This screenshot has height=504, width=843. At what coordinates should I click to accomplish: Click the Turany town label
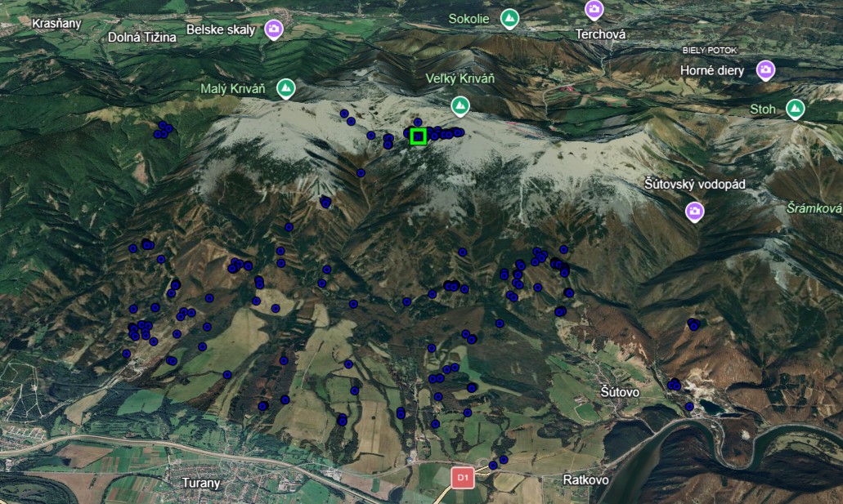point(201,483)
